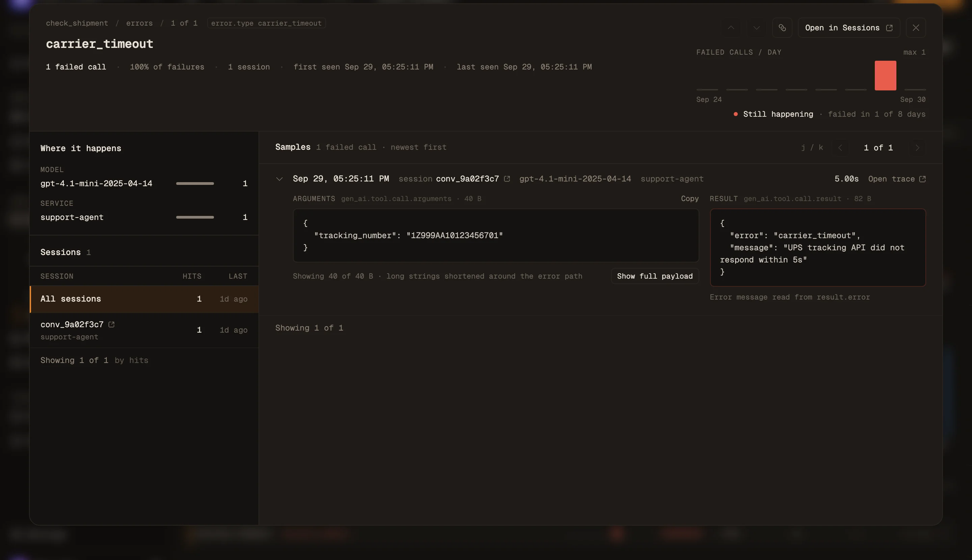Screen dimensions: 972x560
Task: Copy link with the chain icon
Action: (782, 28)
